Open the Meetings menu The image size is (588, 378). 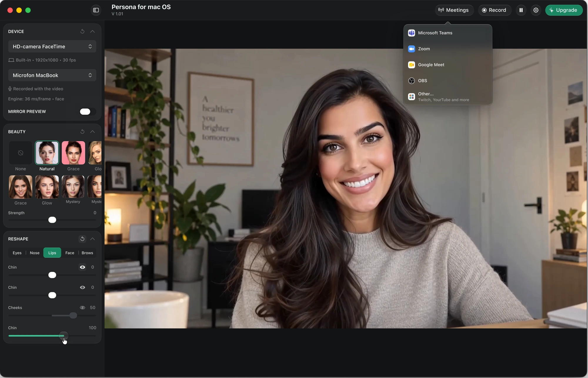(x=454, y=10)
